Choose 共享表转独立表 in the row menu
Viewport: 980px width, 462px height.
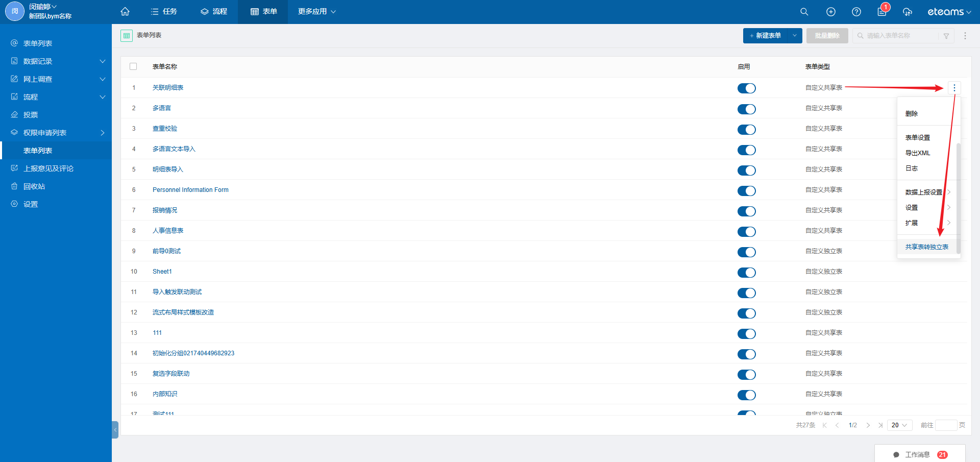pos(927,247)
